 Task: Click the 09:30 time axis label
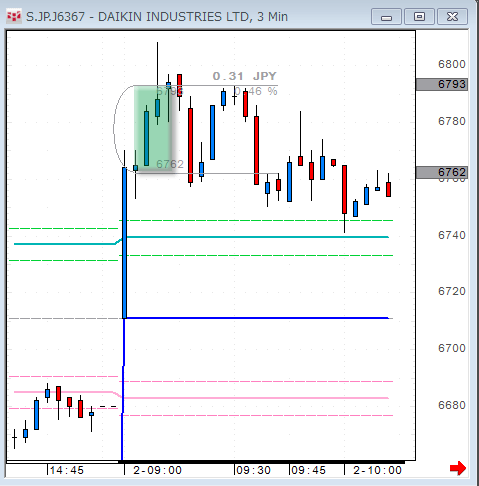coord(253,470)
